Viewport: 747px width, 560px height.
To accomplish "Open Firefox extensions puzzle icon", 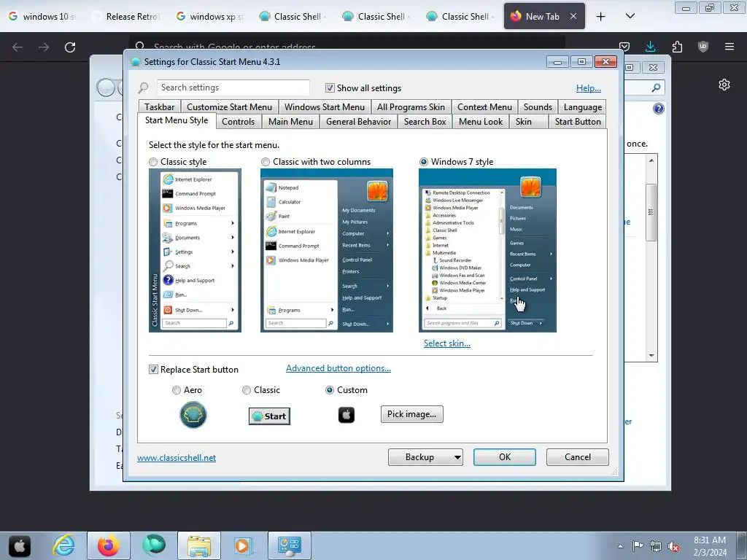I will [x=677, y=47].
